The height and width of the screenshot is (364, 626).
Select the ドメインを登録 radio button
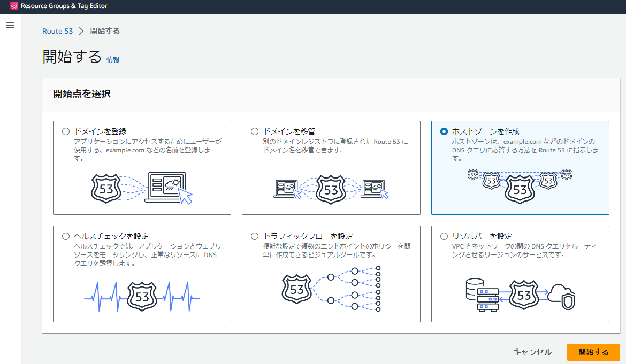(66, 131)
